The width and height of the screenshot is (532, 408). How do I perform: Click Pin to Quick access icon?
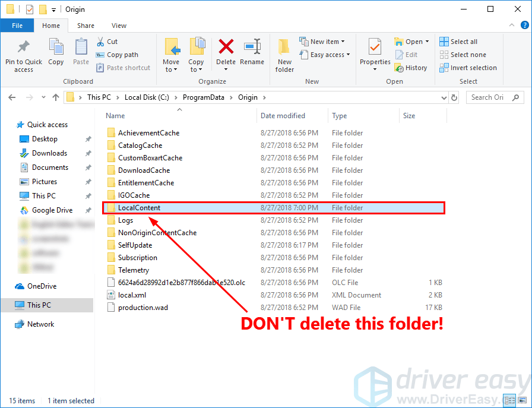(23, 46)
